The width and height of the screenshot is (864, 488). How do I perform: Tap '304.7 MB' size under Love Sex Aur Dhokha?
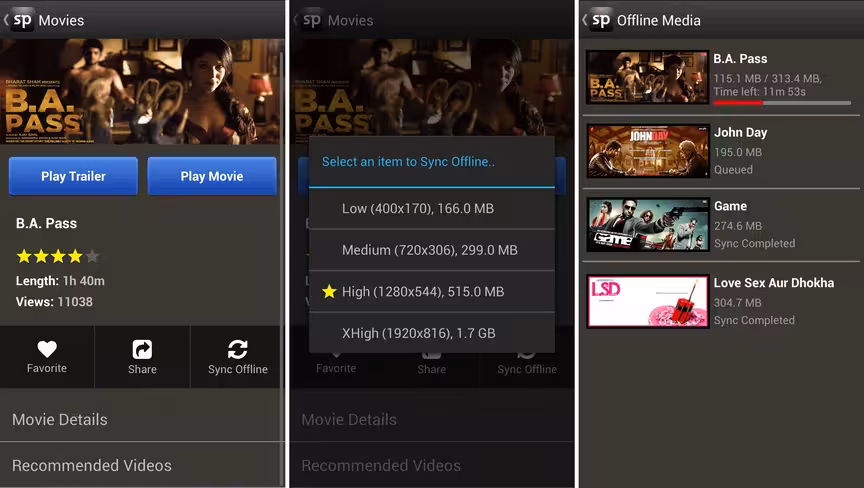737,302
